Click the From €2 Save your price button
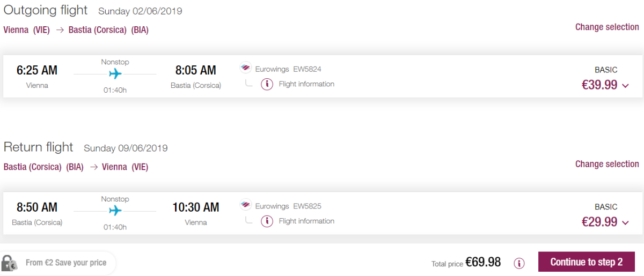 [66, 263]
